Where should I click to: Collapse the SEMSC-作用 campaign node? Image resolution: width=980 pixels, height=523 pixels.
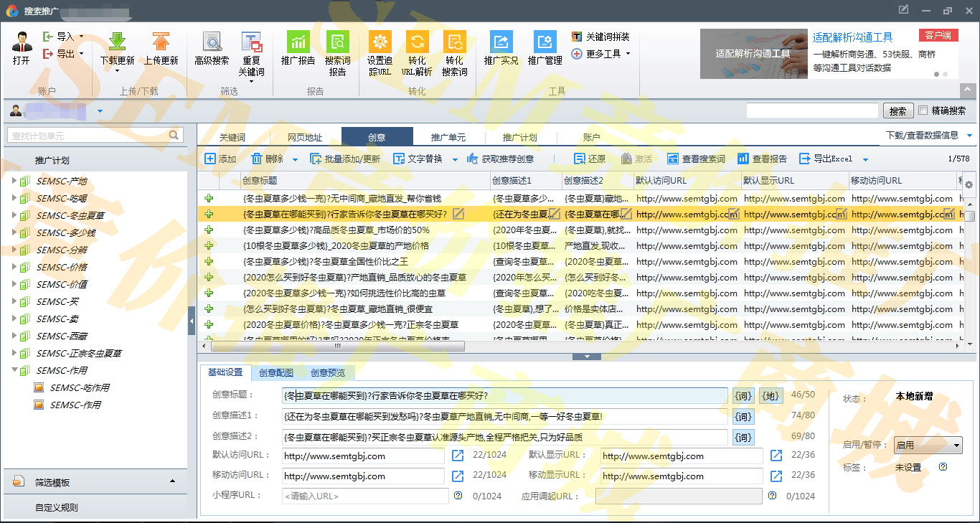point(14,370)
